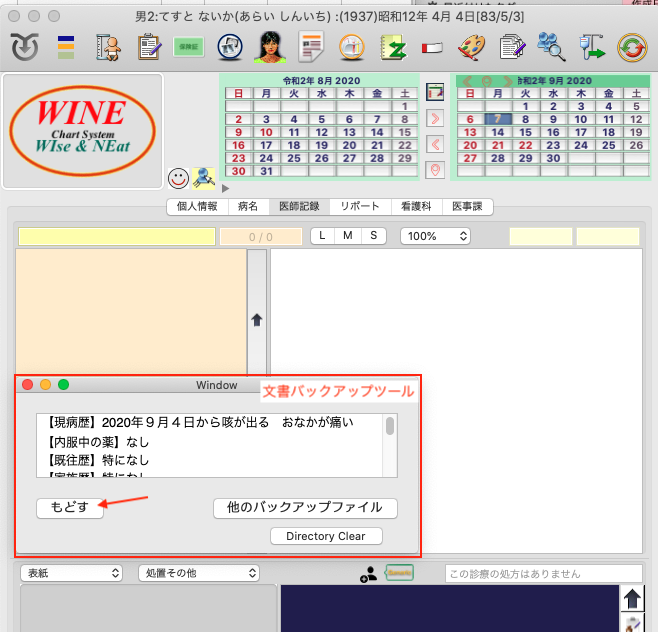Image resolution: width=658 pixels, height=632 pixels.
Task: Expand the 処置その他 dropdown
Action: tap(198, 573)
